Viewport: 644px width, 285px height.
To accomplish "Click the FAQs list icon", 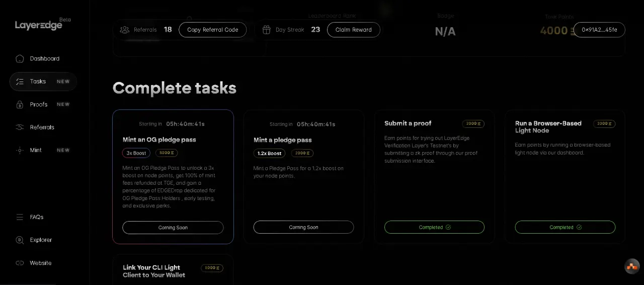I will coord(20,217).
